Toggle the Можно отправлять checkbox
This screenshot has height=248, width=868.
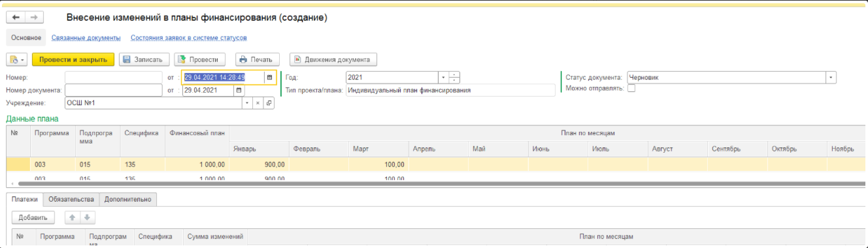coord(631,89)
